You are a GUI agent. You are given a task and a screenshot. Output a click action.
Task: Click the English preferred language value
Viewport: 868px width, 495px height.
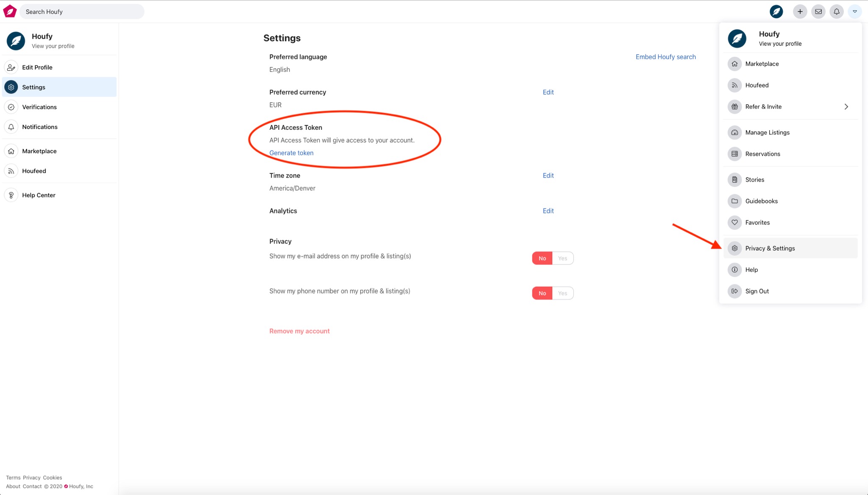point(280,70)
